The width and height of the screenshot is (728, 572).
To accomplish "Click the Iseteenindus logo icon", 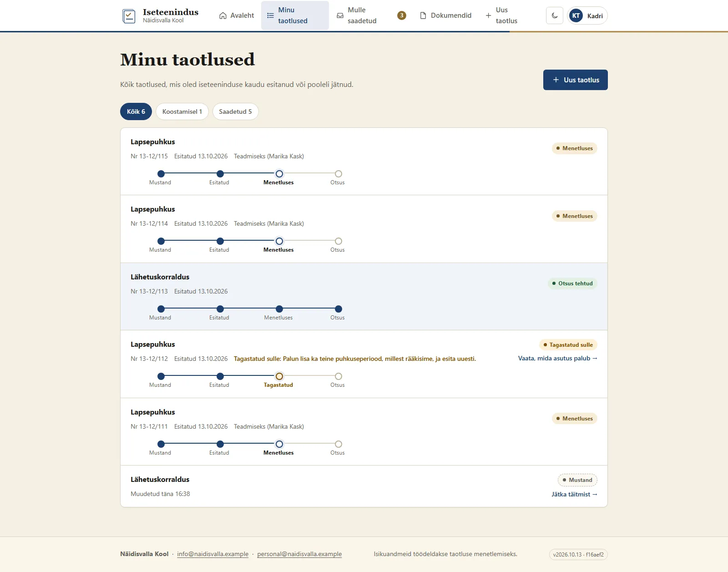I will pos(129,16).
